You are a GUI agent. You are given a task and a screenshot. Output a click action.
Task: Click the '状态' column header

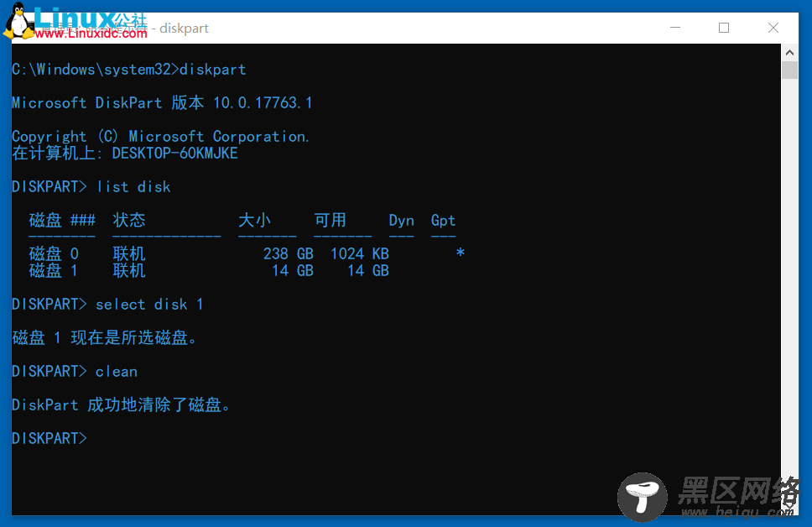pyautogui.click(x=129, y=220)
